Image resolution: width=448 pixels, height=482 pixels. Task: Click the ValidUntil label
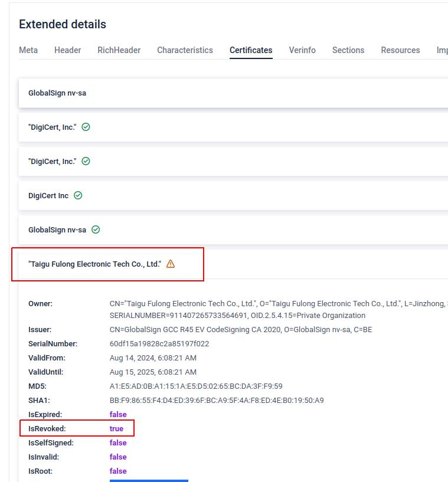point(46,372)
